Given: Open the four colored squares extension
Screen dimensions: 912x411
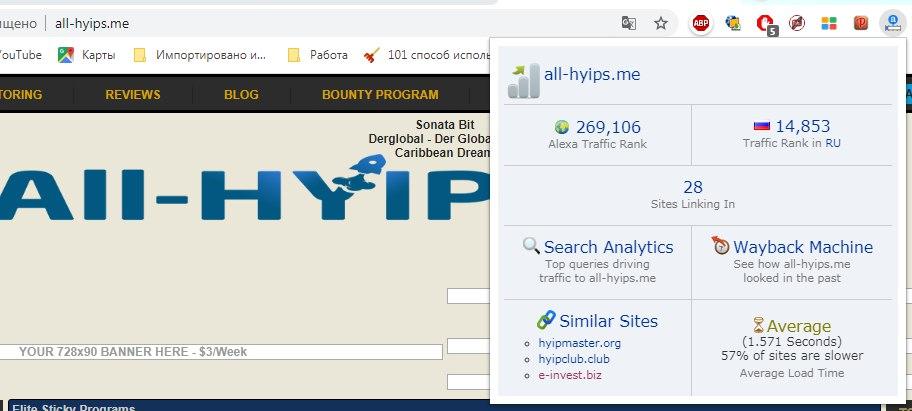Looking at the screenshot, I should click(x=828, y=23).
